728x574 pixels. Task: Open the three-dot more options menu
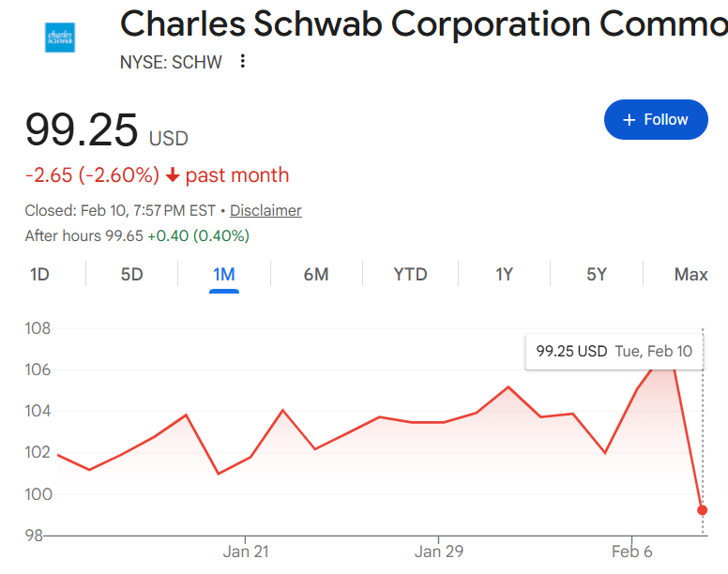(243, 62)
